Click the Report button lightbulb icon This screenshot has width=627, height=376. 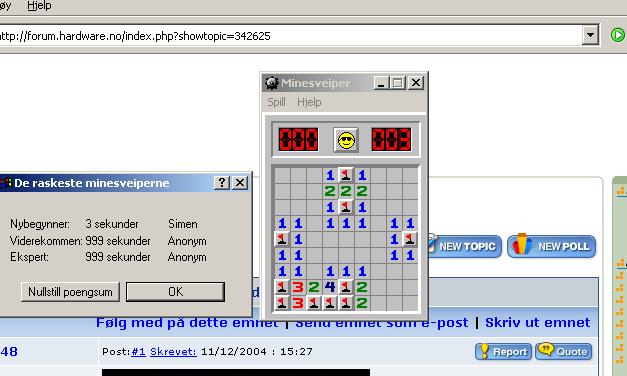coord(485,351)
